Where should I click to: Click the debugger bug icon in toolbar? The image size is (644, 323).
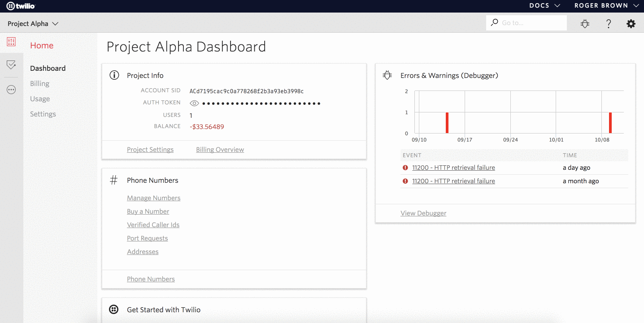pos(585,24)
